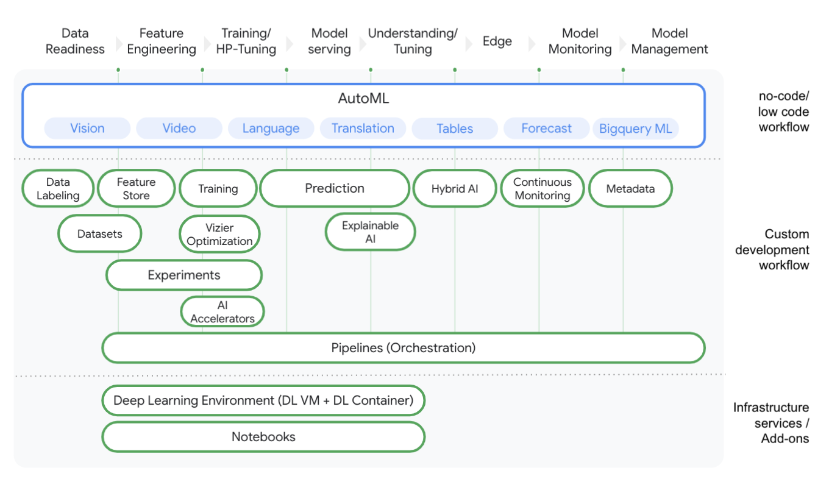This screenshot has height=504, width=829.
Task: Click the Explainable AI box
Action: pos(370,232)
